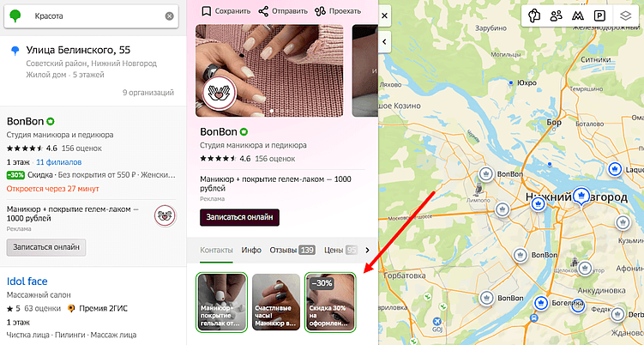
Task: Open the Idol face listing link
Action: [x=27, y=281]
